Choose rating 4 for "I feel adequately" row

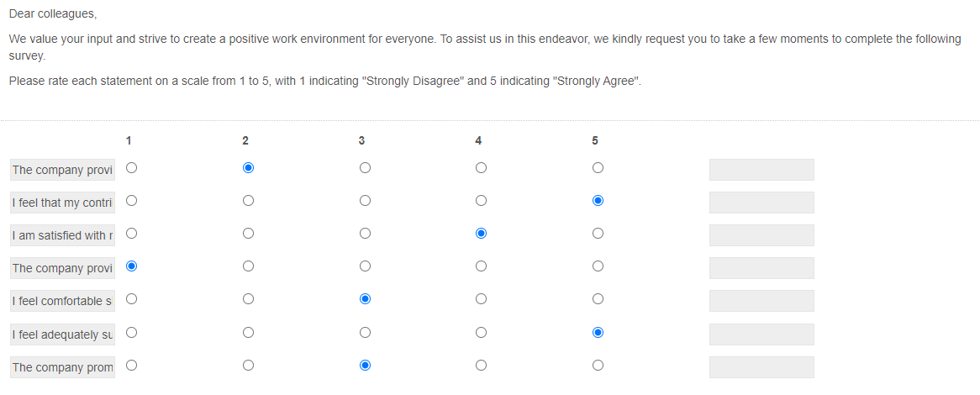pyautogui.click(x=481, y=333)
